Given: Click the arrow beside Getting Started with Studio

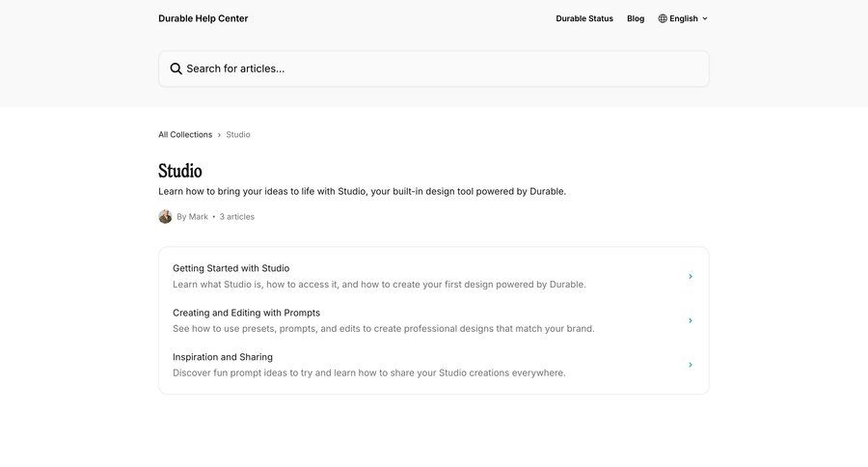Looking at the screenshot, I should click(691, 277).
